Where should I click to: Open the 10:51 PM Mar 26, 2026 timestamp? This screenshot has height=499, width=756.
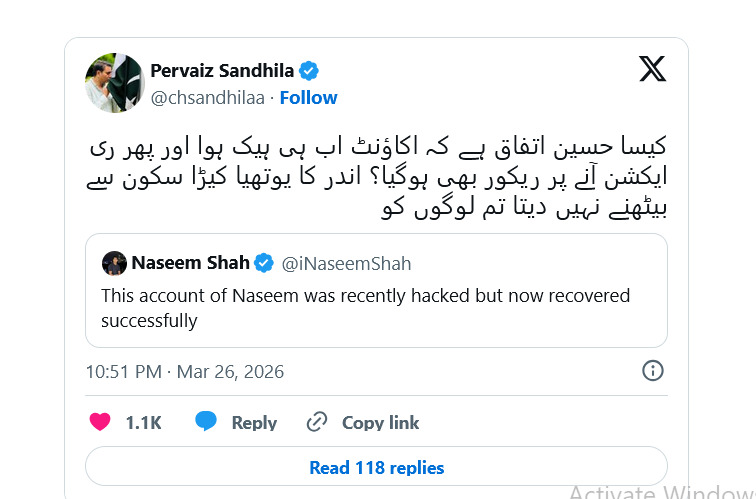click(184, 372)
